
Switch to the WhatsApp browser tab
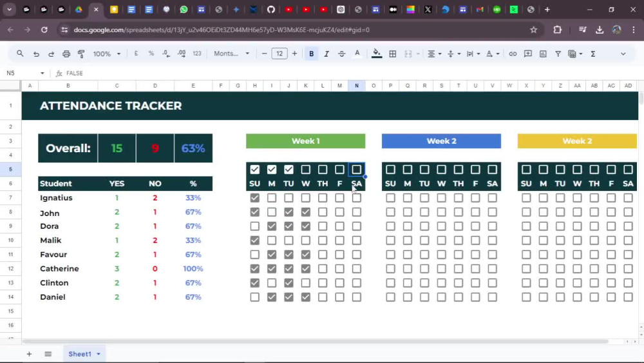(x=184, y=10)
